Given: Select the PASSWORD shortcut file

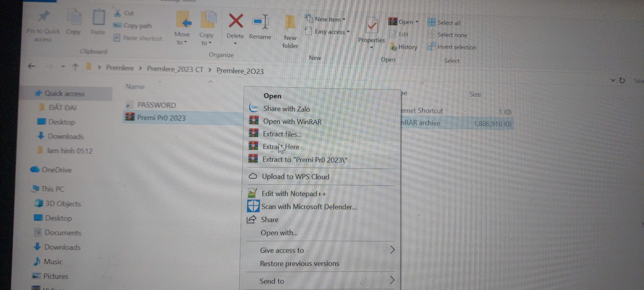Looking at the screenshot, I should click(x=156, y=105).
